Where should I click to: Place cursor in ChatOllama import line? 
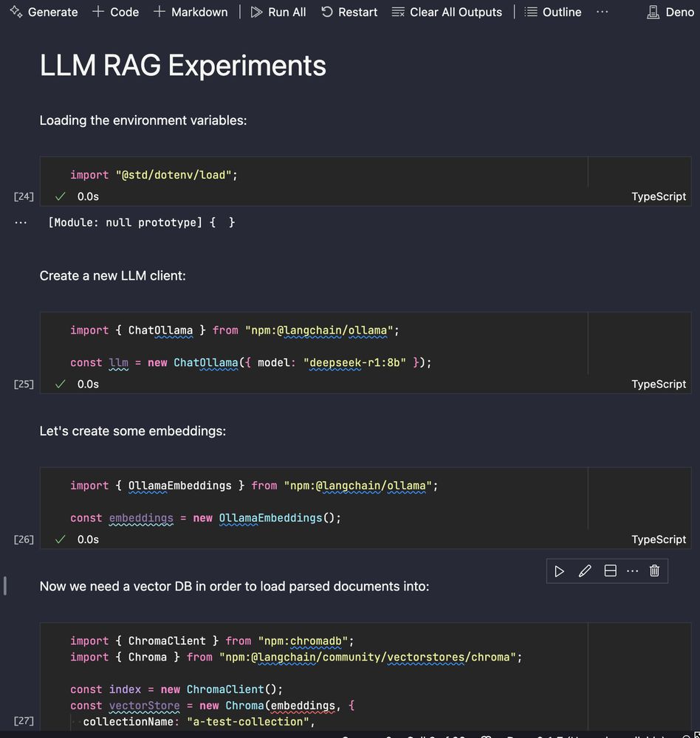[x=235, y=330]
